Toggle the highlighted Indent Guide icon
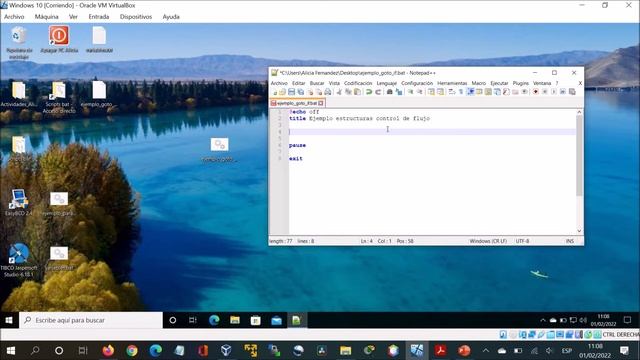The width and height of the screenshot is (640, 360). click(470, 92)
